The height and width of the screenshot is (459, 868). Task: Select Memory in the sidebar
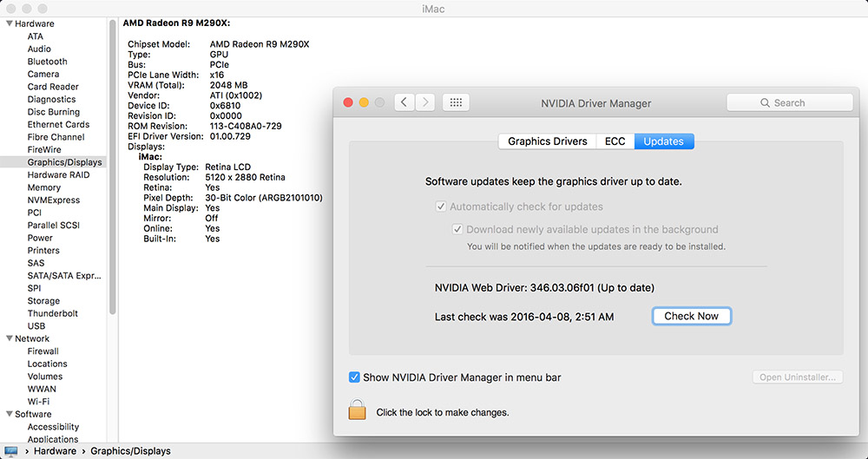[x=43, y=187]
